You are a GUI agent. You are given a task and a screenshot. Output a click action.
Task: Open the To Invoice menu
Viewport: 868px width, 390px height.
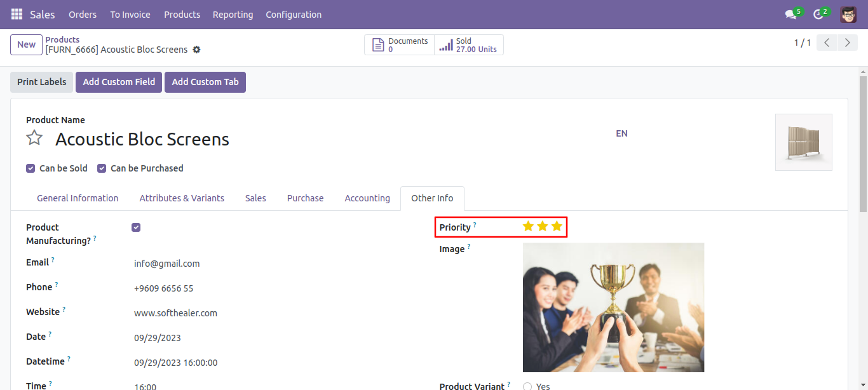(130, 14)
